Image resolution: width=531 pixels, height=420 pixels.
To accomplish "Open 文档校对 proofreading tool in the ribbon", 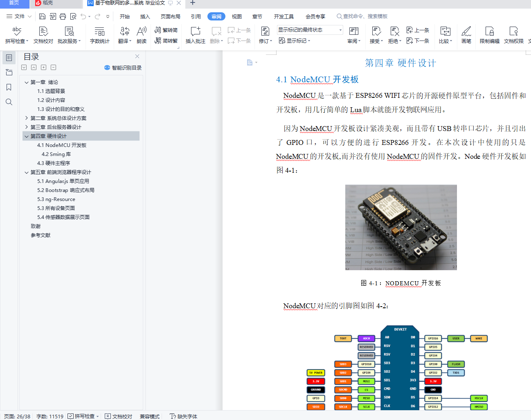I will [x=43, y=35].
